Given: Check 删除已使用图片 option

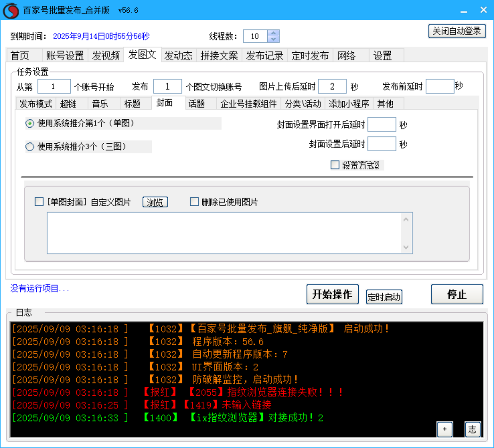Looking at the screenshot, I should coord(194,202).
